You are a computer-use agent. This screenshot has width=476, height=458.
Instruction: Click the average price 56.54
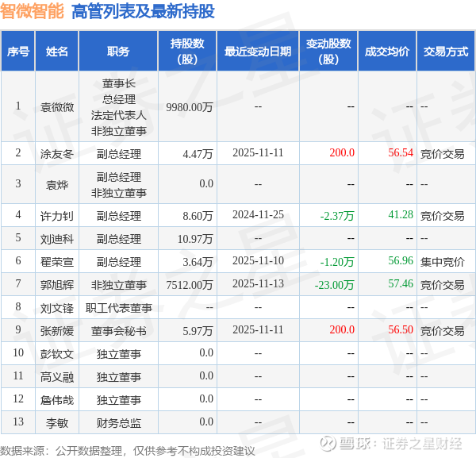coord(401,152)
